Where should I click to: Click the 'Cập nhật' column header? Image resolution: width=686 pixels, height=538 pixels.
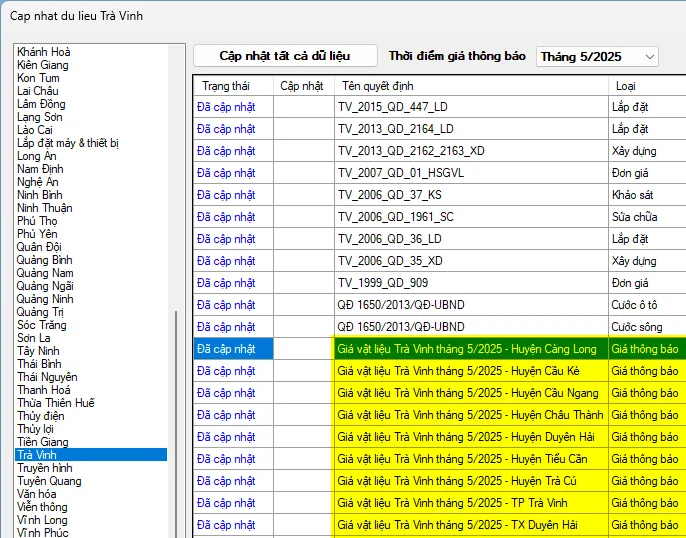301,86
